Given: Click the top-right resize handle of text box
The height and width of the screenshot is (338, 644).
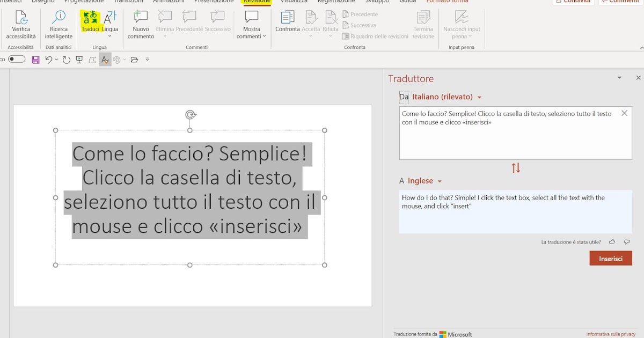Looking at the screenshot, I should 325,130.
